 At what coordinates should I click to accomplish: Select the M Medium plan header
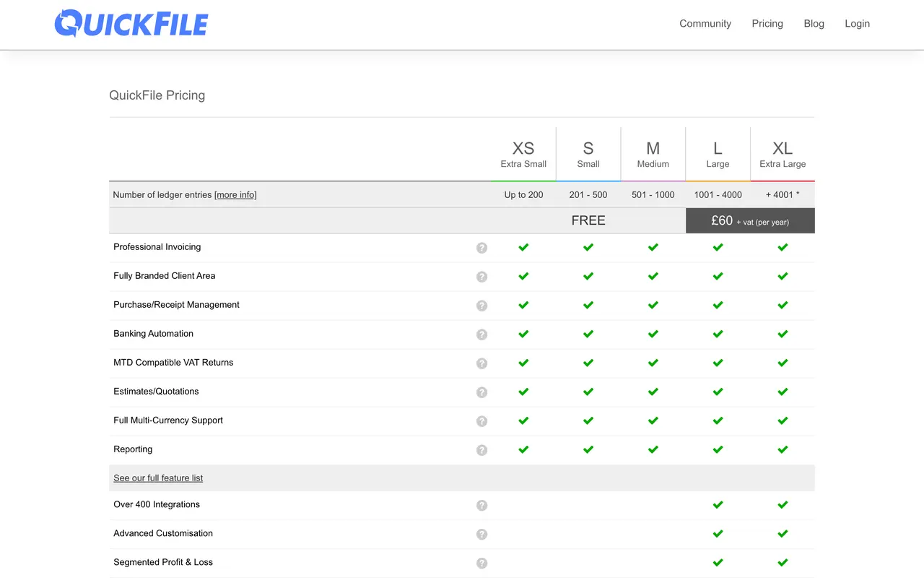point(653,154)
